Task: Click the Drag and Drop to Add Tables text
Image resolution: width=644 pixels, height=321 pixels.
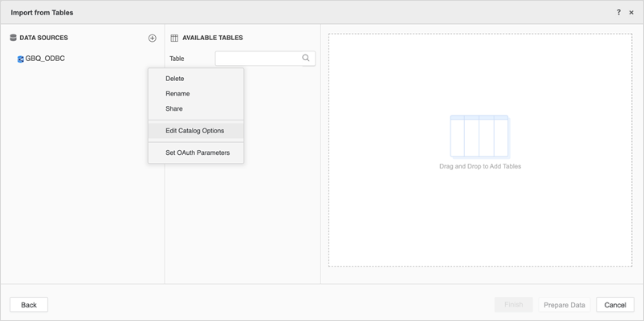Action: click(x=480, y=167)
